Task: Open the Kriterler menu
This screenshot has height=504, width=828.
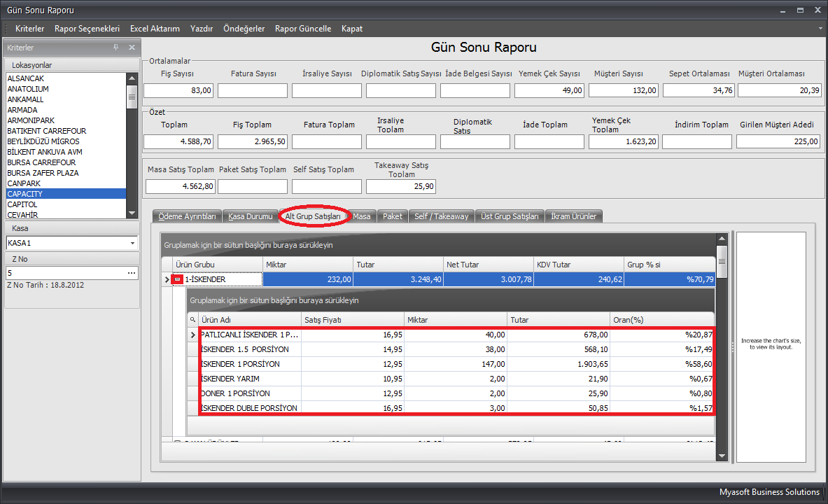Action: (x=29, y=29)
